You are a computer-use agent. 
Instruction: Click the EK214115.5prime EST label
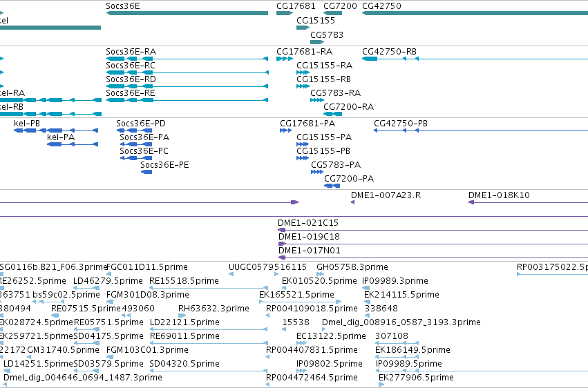(401, 295)
